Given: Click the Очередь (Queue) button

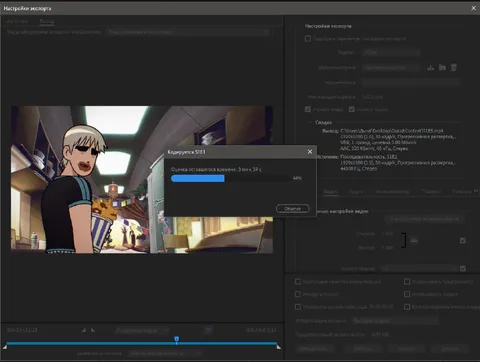Looking at the screenshot, I should [x=363, y=348].
